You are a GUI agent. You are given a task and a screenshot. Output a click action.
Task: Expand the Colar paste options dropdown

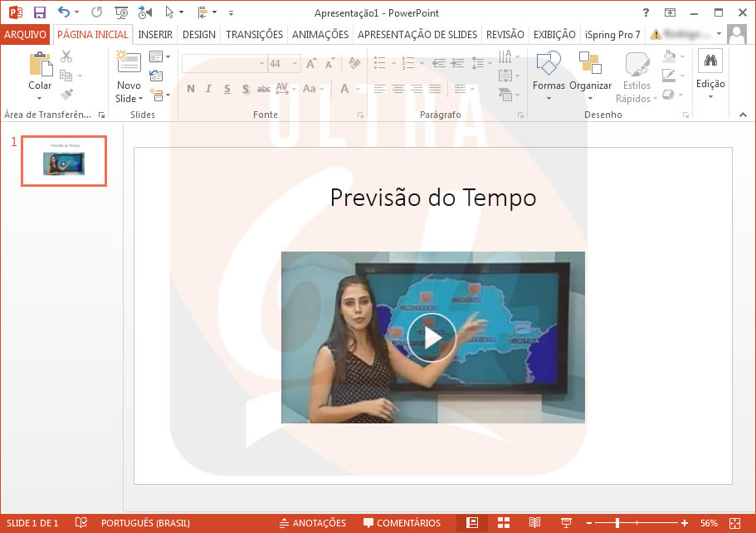[39, 100]
